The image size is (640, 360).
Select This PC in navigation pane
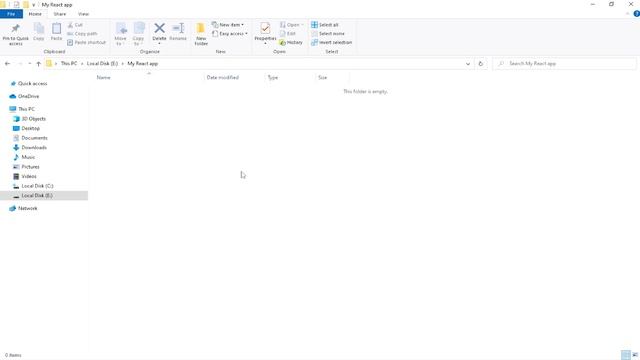pos(26,109)
